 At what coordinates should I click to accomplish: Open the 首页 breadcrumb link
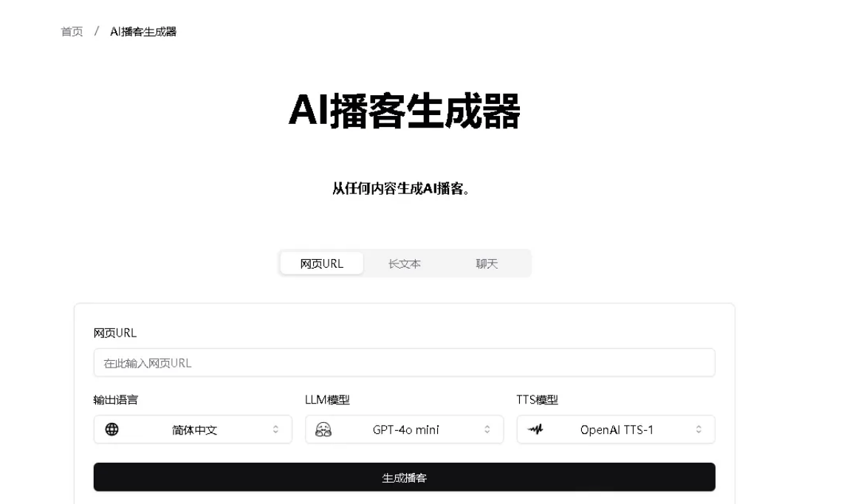71,31
